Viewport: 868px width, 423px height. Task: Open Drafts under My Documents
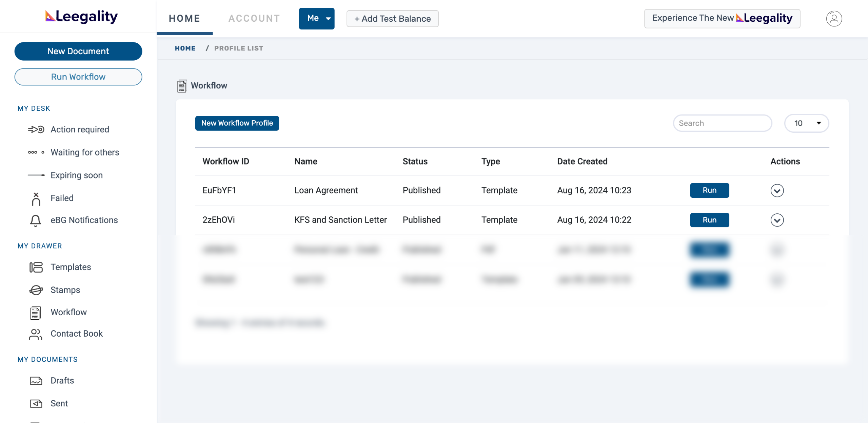(x=62, y=381)
